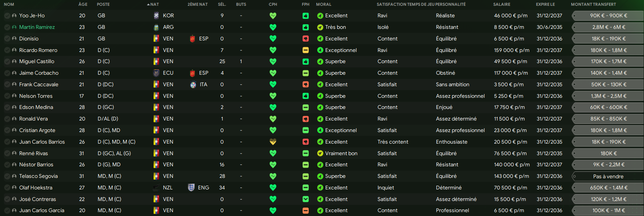Click the Italy flag for Frank Caccavale
644x216 pixels.
click(x=193, y=85)
